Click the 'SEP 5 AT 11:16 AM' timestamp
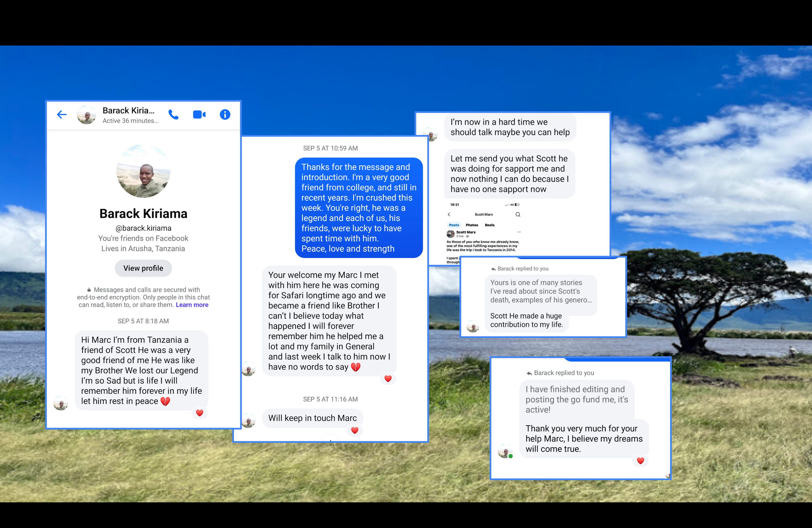Image resolution: width=812 pixels, height=528 pixels. coord(330,399)
